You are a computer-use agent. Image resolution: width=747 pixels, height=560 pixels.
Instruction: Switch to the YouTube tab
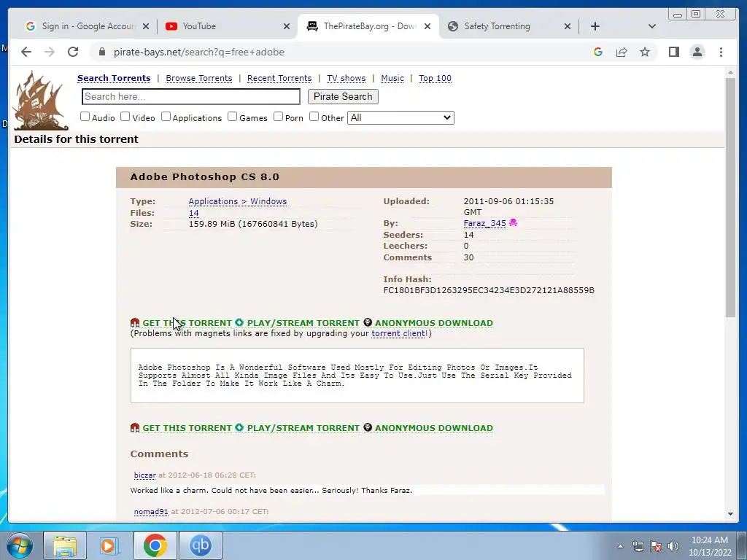click(x=227, y=26)
